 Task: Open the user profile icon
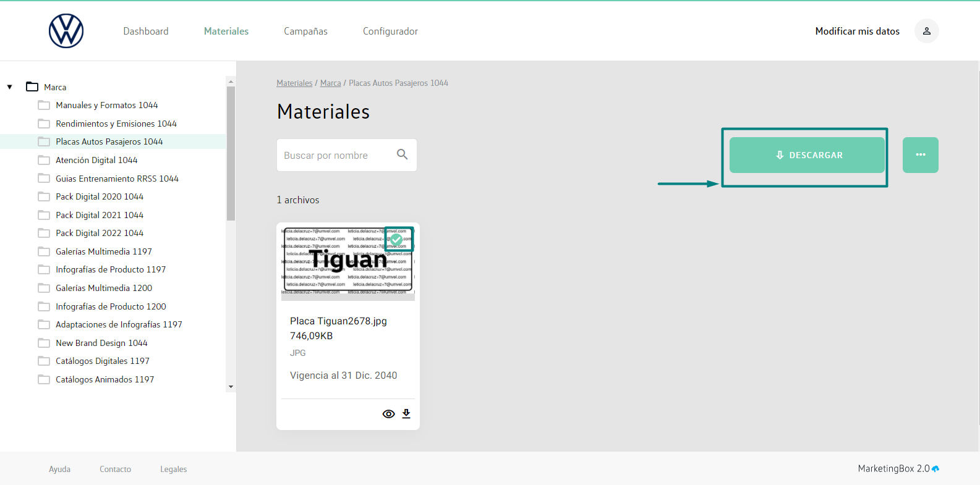coord(926,31)
